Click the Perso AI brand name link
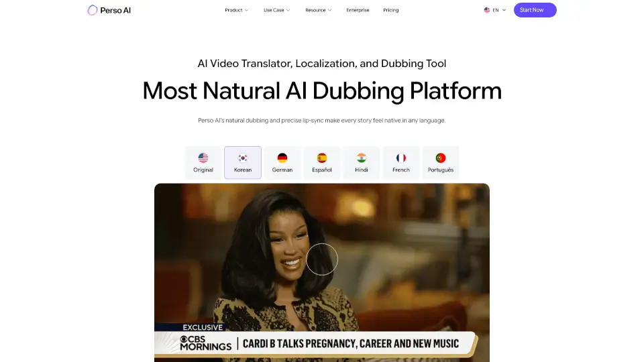644x362 pixels. point(115,10)
